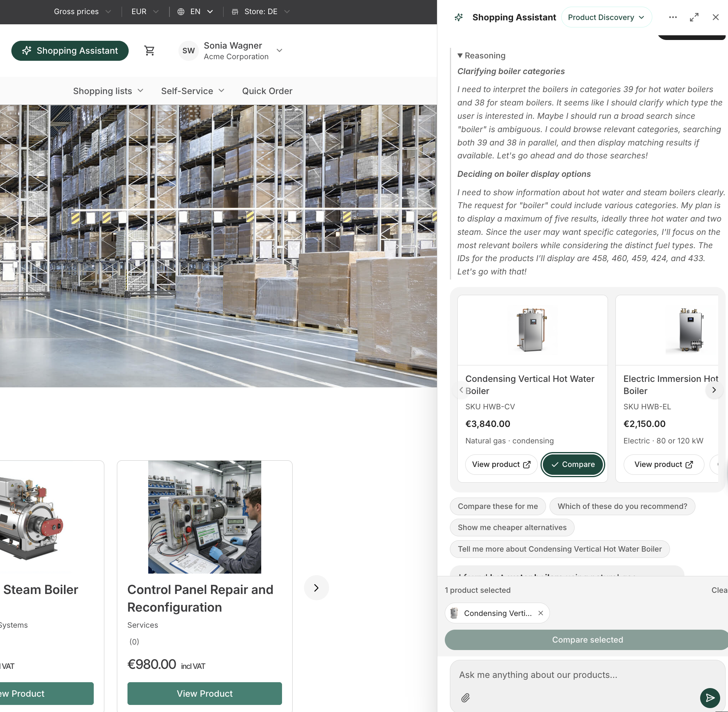Click the Control Panel Repair product image
Image resolution: width=728 pixels, height=712 pixels.
click(x=205, y=517)
